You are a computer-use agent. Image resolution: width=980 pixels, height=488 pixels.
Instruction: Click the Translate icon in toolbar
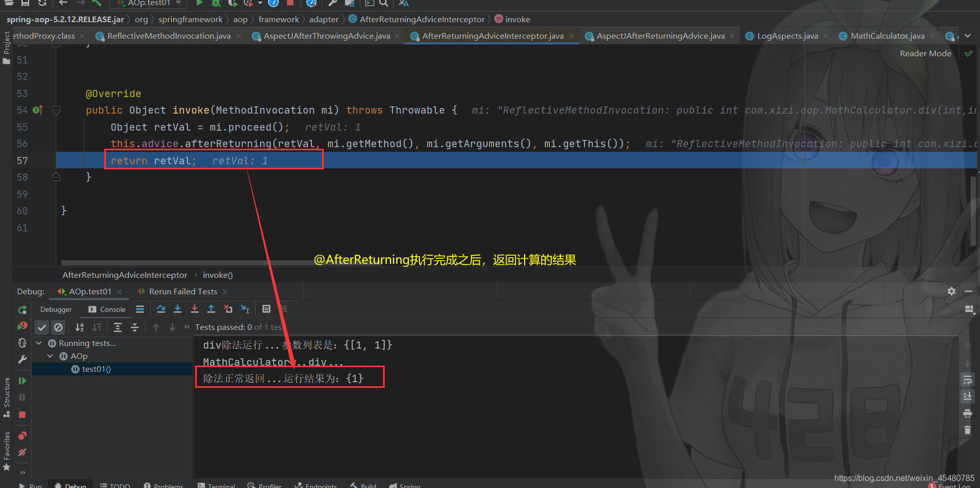pos(403,3)
